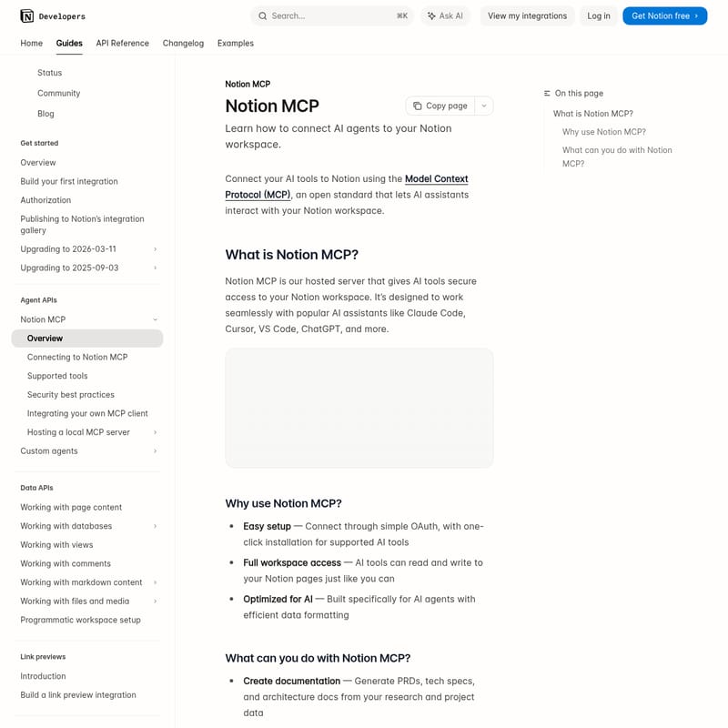Select Supported tools in sidebar
This screenshot has width=728, height=728.
(57, 376)
